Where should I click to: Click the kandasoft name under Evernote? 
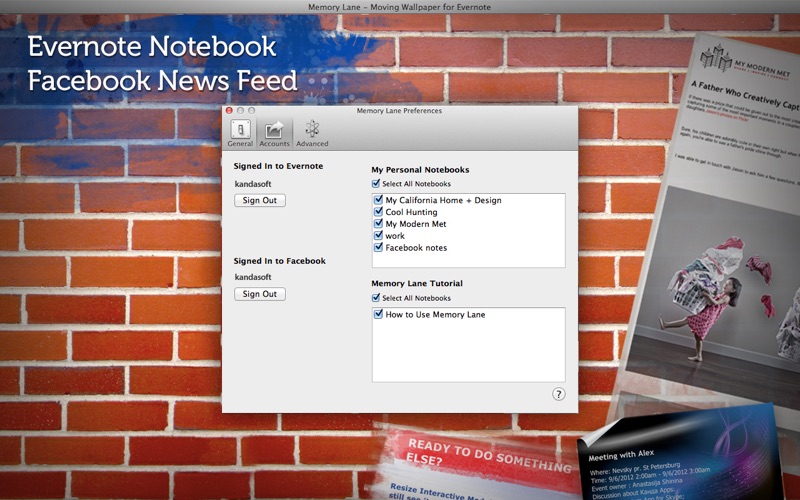[253, 184]
